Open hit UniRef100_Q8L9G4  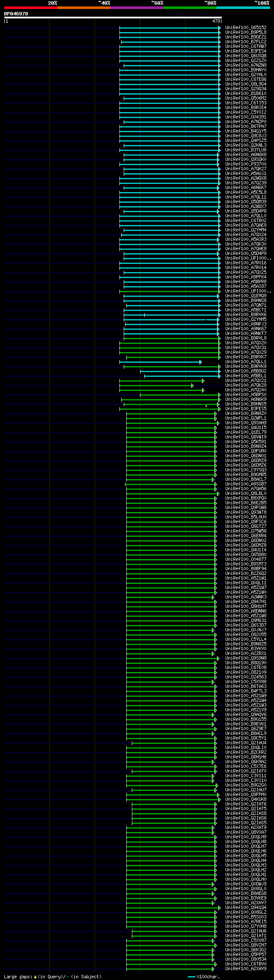(246, 84)
